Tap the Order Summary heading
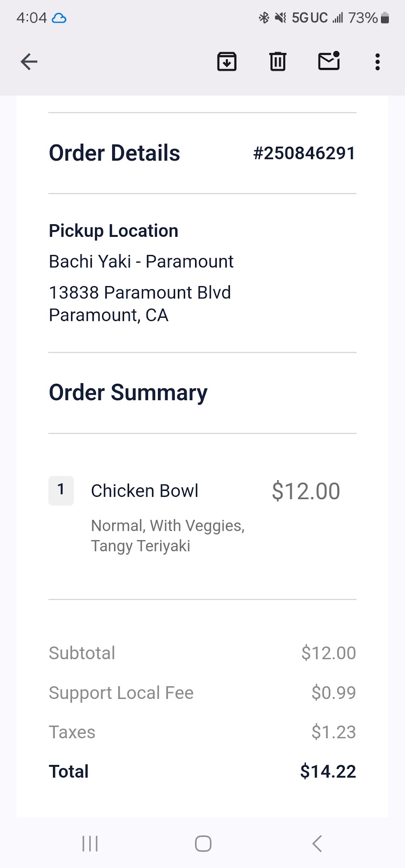 tap(128, 392)
